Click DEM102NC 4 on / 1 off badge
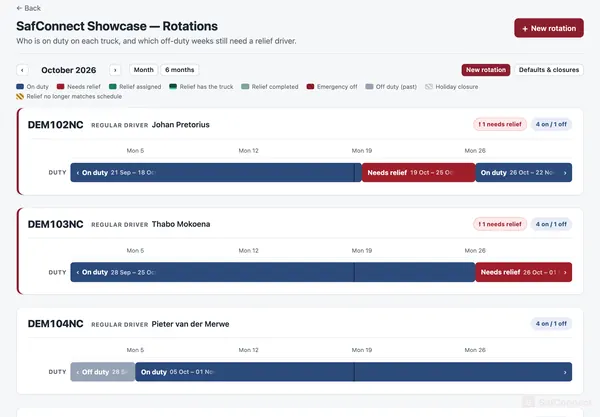The height and width of the screenshot is (417, 600). tap(551, 124)
